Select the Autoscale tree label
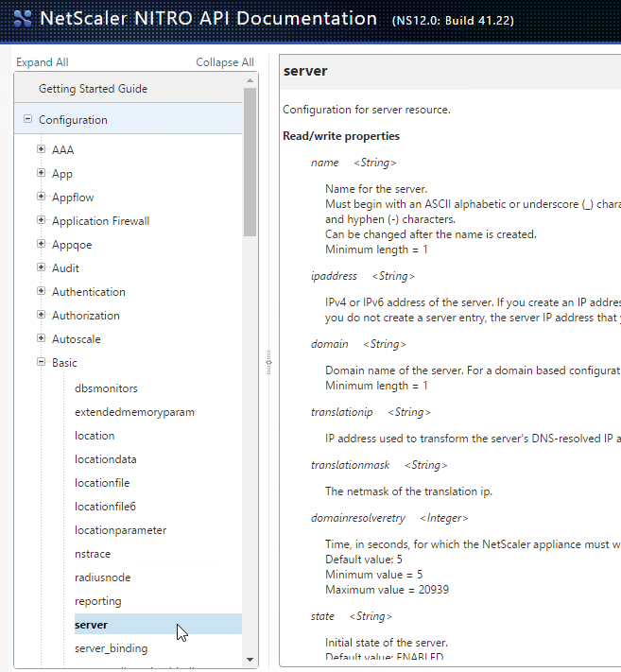Viewport: 621px width, 672px height. 77,339
